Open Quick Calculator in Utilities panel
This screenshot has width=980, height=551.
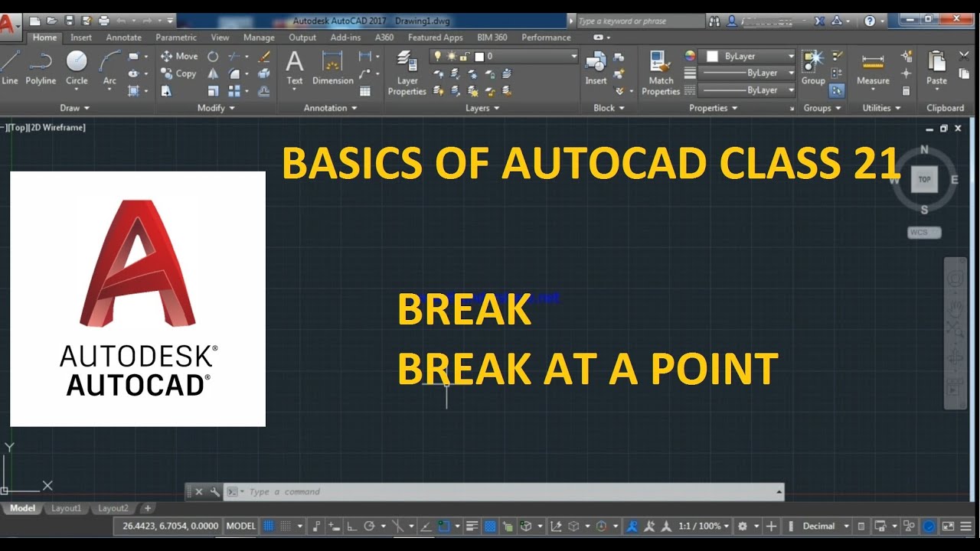[906, 91]
